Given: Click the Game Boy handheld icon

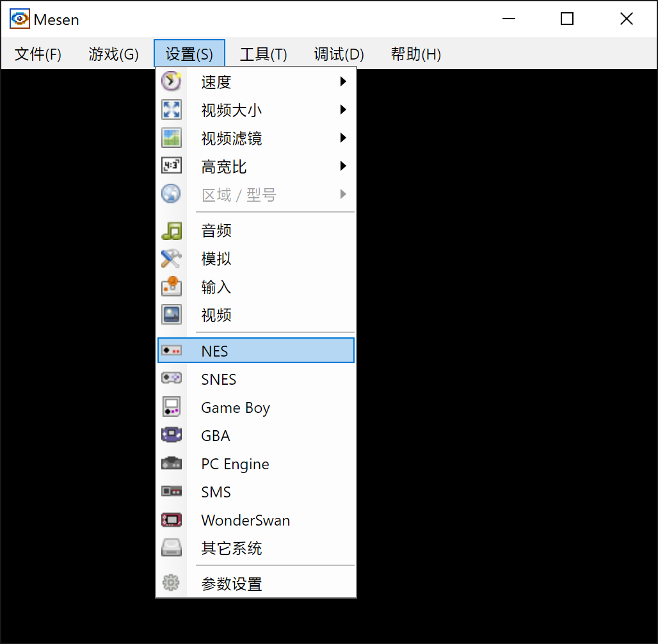Looking at the screenshot, I should [x=171, y=407].
